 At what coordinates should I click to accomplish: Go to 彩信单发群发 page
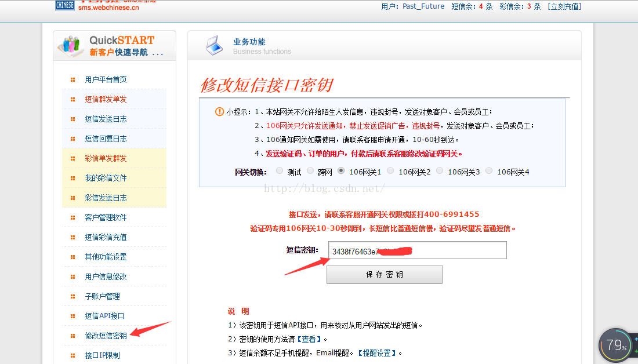[106, 159]
